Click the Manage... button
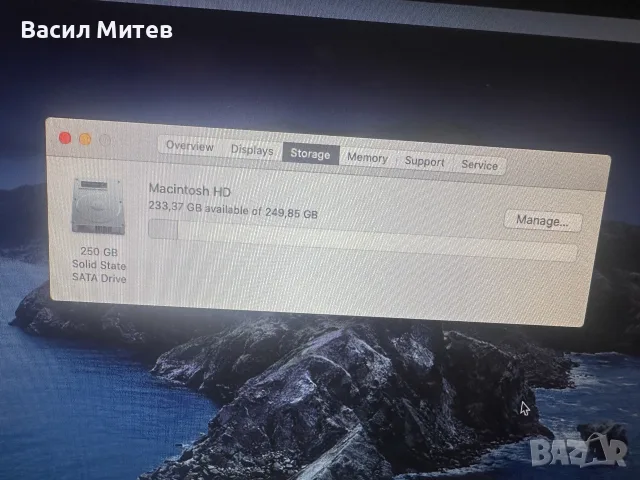 543,221
